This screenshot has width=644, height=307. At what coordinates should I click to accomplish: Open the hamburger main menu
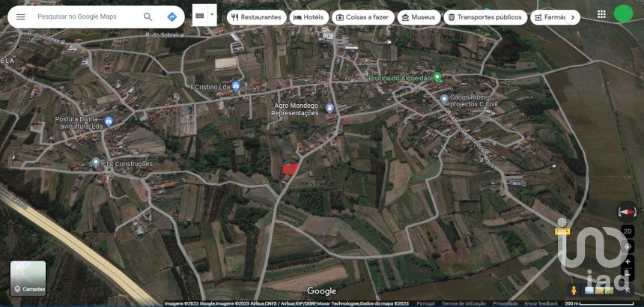(20, 16)
